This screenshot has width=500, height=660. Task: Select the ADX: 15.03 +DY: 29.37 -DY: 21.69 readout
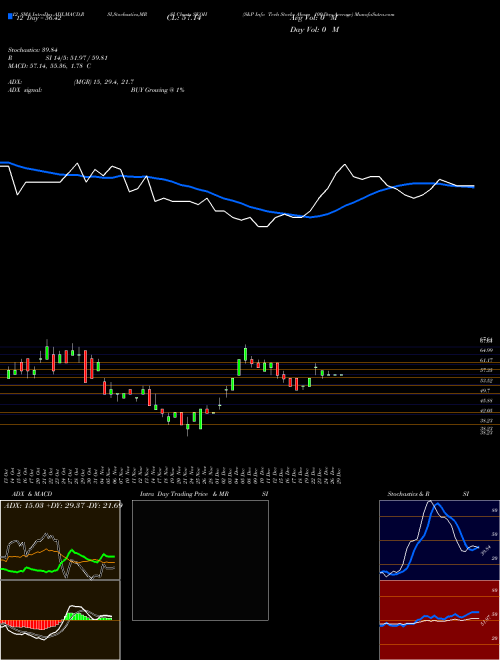click(63, 505)
